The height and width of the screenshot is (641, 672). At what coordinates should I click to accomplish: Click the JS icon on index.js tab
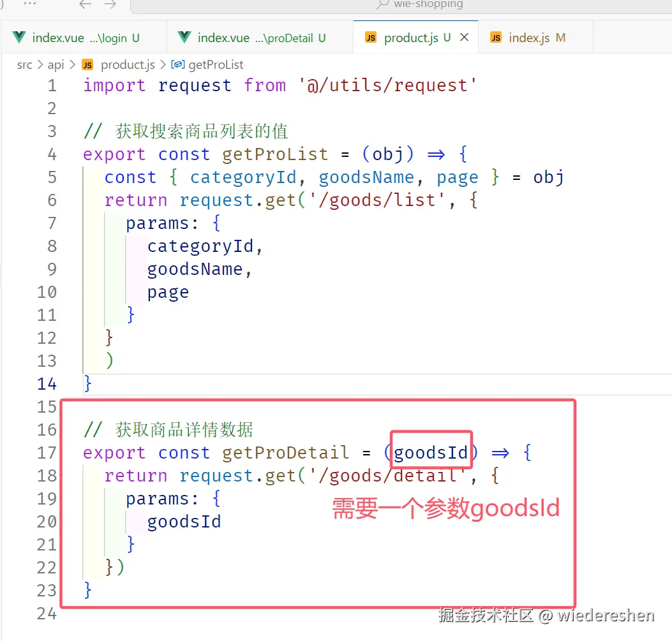[x=495, y=38]
